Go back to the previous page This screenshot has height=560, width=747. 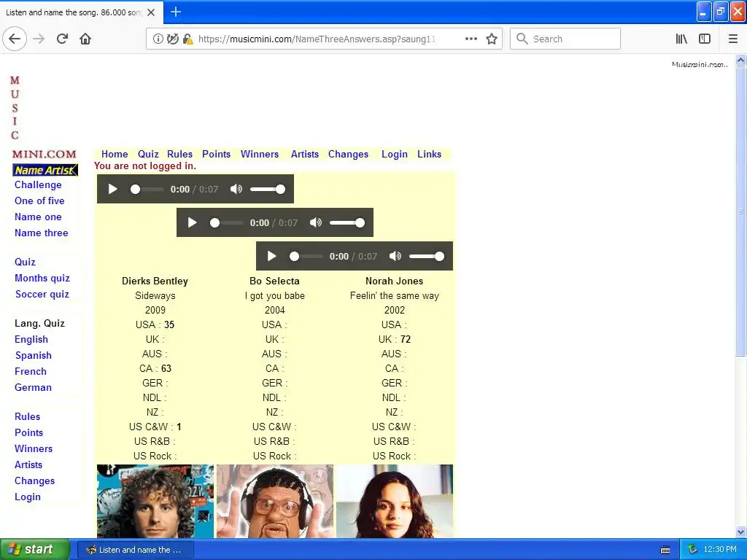(15, 39)
